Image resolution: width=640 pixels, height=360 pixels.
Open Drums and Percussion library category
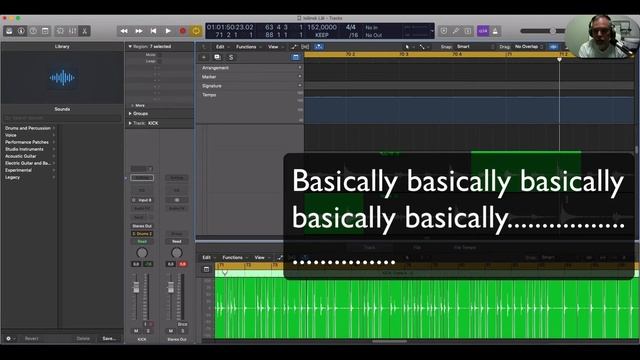[29, 128]
